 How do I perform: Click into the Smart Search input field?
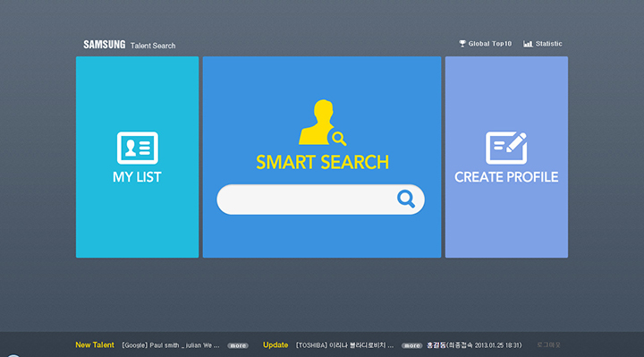320,200
